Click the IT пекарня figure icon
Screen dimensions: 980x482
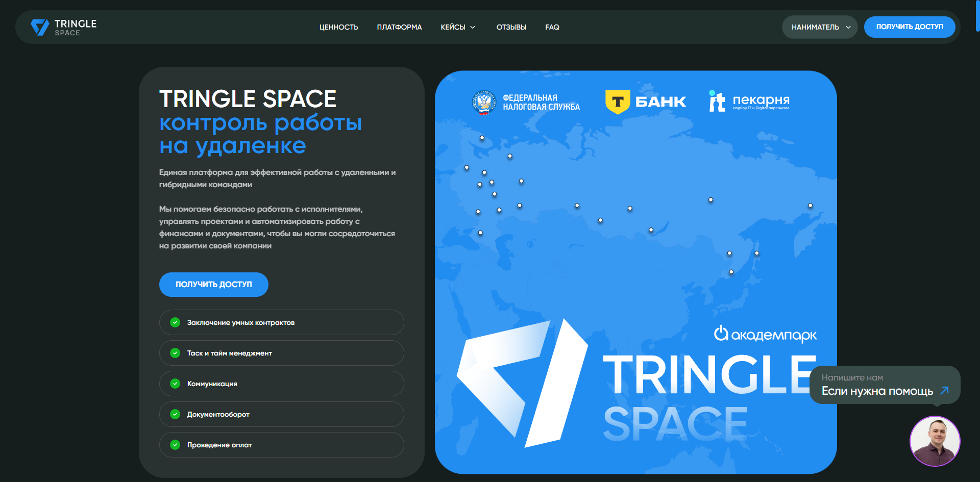pos(717,101)
